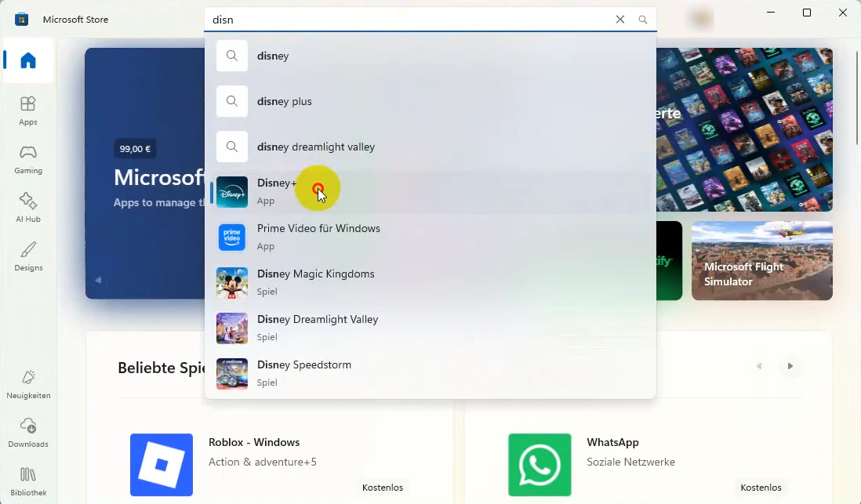861x504 pixels.
Task: Click the Microsoft Store logo icon
Action: point(21,20)
